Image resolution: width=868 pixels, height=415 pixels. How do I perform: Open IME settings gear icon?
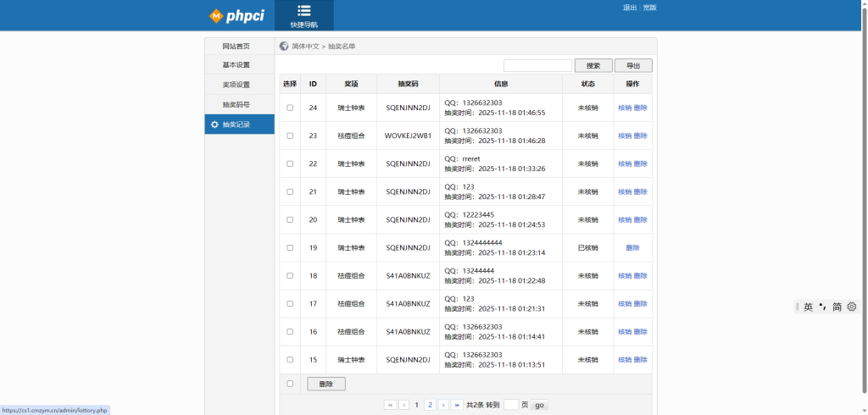pyautogui.click(x=852, y=307)
